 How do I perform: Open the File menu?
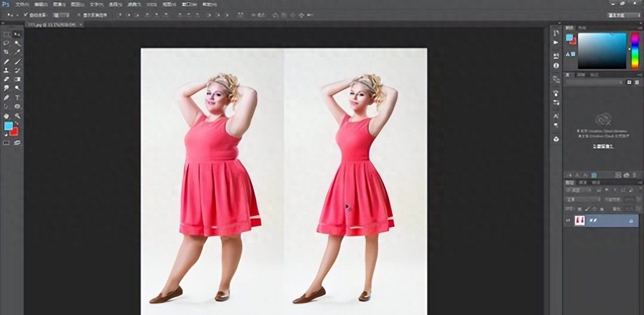pyautogui.click(x=22, y=5)
